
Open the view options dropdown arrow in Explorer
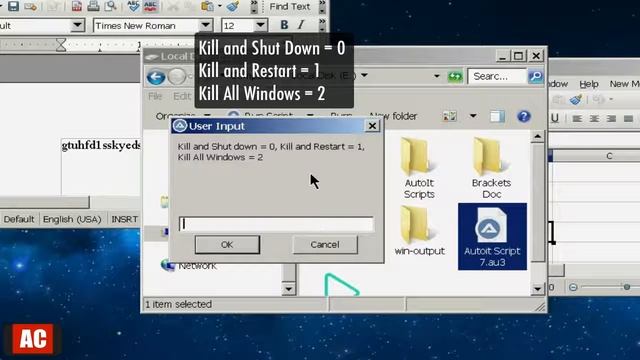(x=473, y=116)
